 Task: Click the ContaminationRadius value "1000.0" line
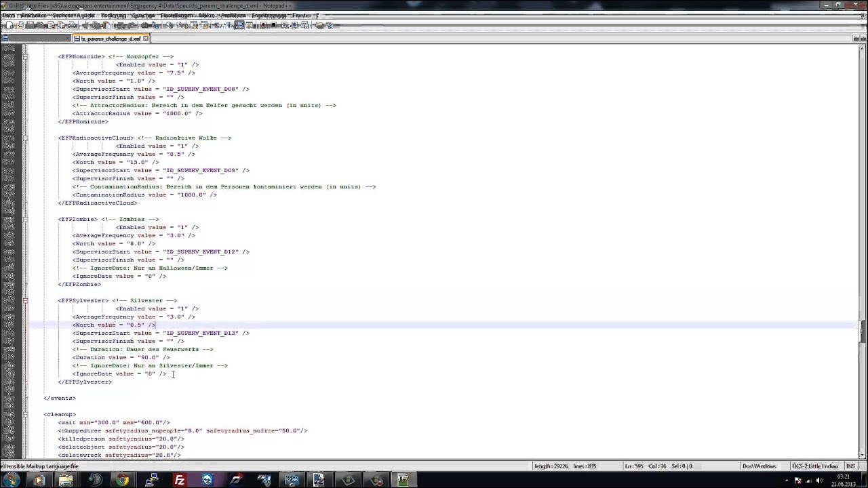144,195
